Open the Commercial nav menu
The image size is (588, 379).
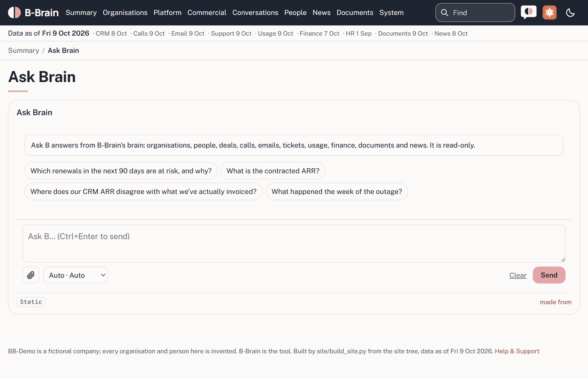(207, 12)
